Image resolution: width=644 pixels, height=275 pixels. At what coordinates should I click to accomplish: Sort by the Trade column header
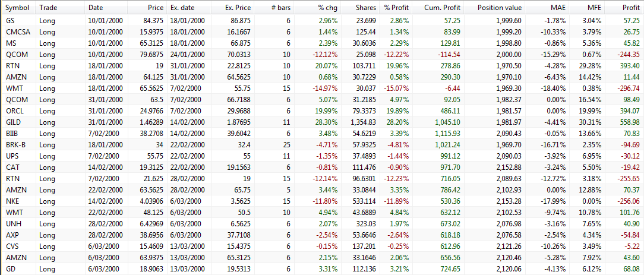[x=61, y=7]
